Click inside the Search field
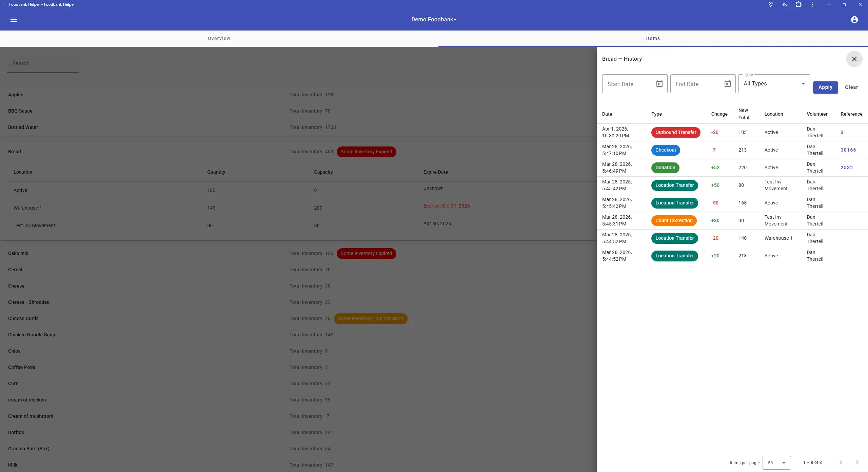This screenshot has height=472, width=868. pyautogui.click(x=42, y=63)
